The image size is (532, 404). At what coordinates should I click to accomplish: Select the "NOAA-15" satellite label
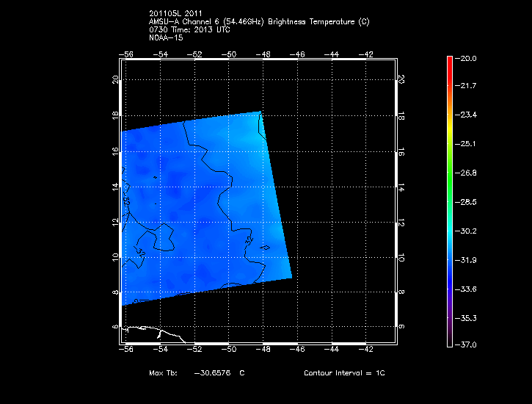click(166, 37)
